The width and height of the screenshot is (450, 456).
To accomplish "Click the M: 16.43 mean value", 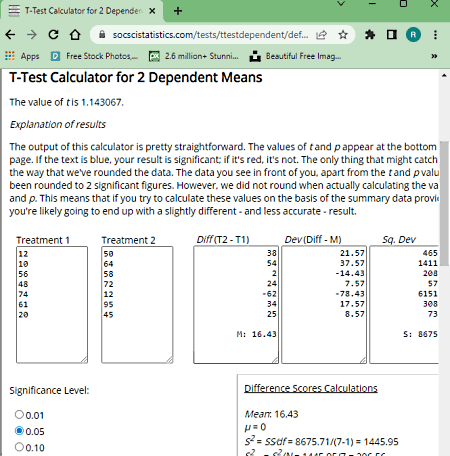I will (x=257, y=334).
